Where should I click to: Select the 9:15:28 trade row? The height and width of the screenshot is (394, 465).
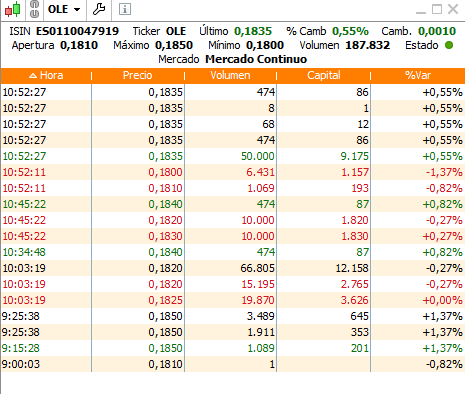click(233, 348)
